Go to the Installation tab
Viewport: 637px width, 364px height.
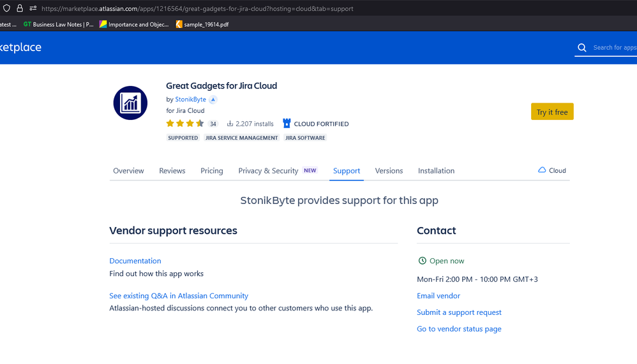coord(437,171)
